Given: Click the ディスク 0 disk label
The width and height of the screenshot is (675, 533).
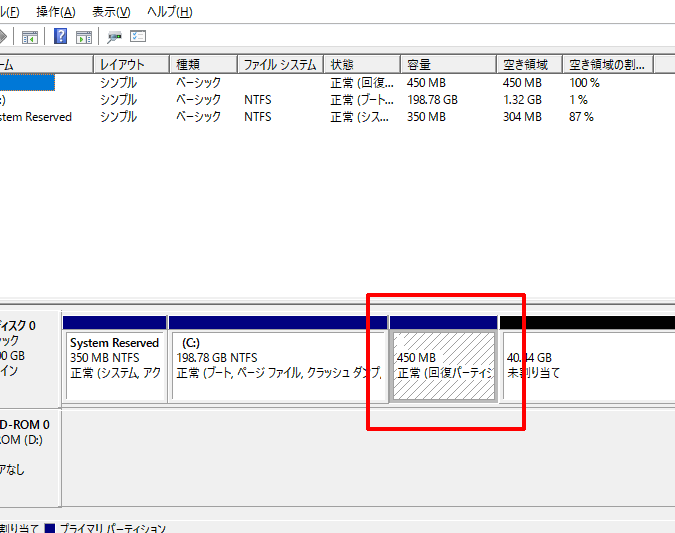Looking at the screenshot, I should coord(18,325).
